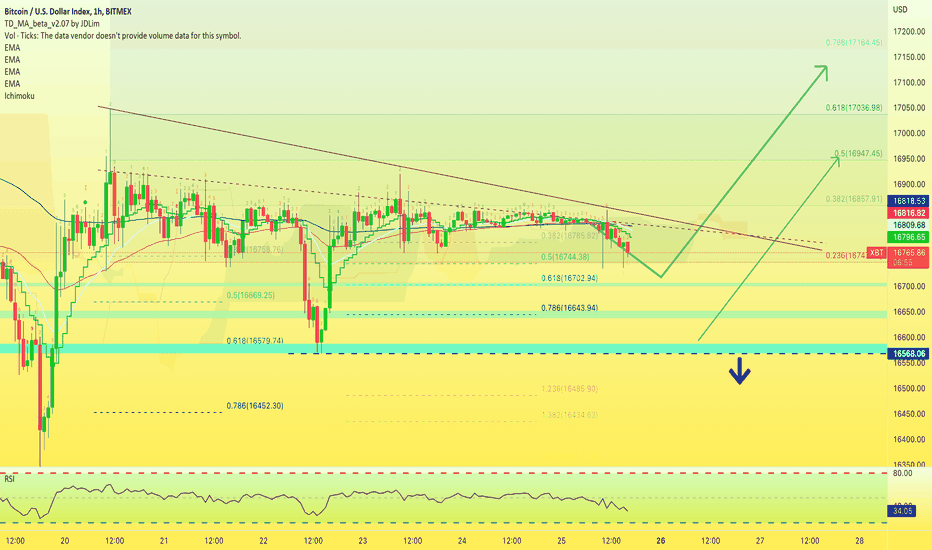This screenshot has width=932, height=550.
Task: Click the 17100.00 price axis label
Action: [909, 82]
